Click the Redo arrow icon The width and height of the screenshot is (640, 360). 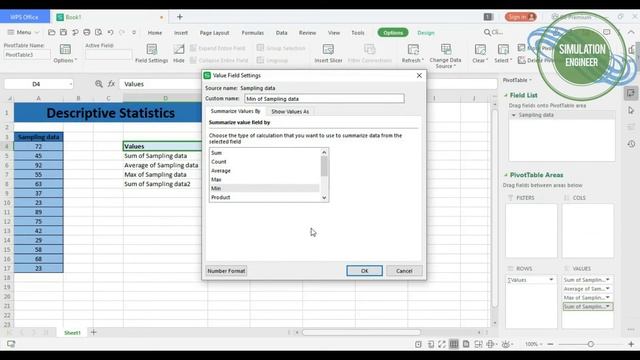pyautogui.click(x=122, y=32)
